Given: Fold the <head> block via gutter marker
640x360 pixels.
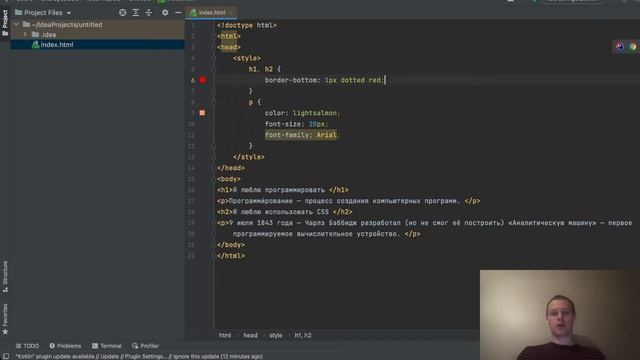Looking at the screenshot, I should point(213,47).
